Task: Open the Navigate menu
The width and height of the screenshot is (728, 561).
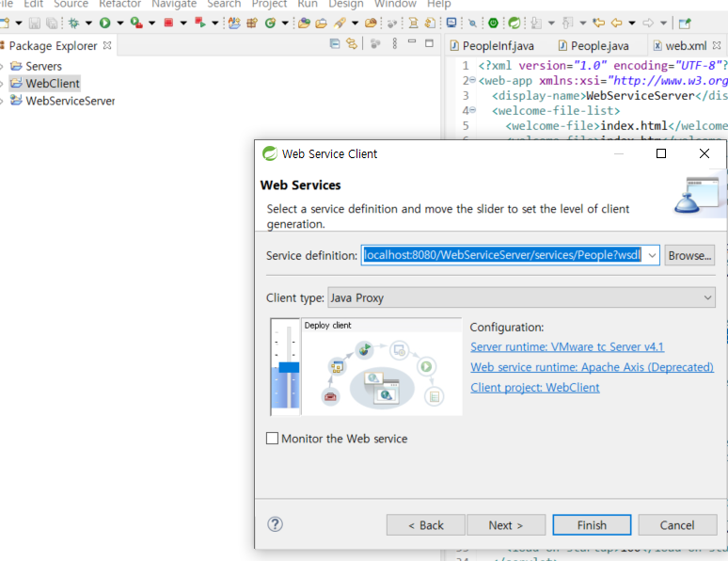Action: pyautogui.click(x=174, y=4)
